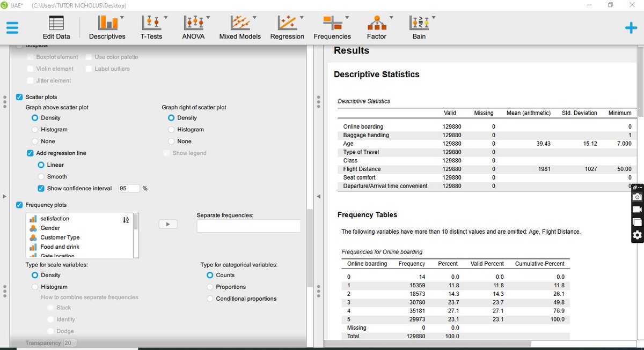Select the Food and drink variable
The height and width of the screenshot is (350, 644).
[60, 247]
